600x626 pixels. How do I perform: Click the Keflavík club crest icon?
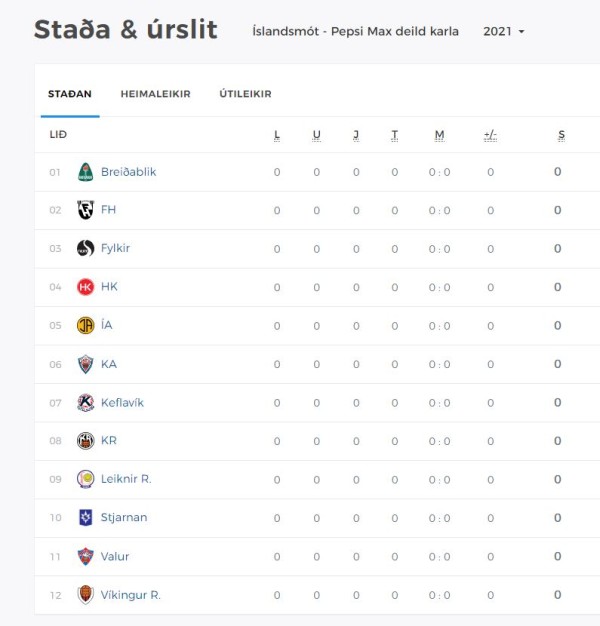click(x=85, y=402)
